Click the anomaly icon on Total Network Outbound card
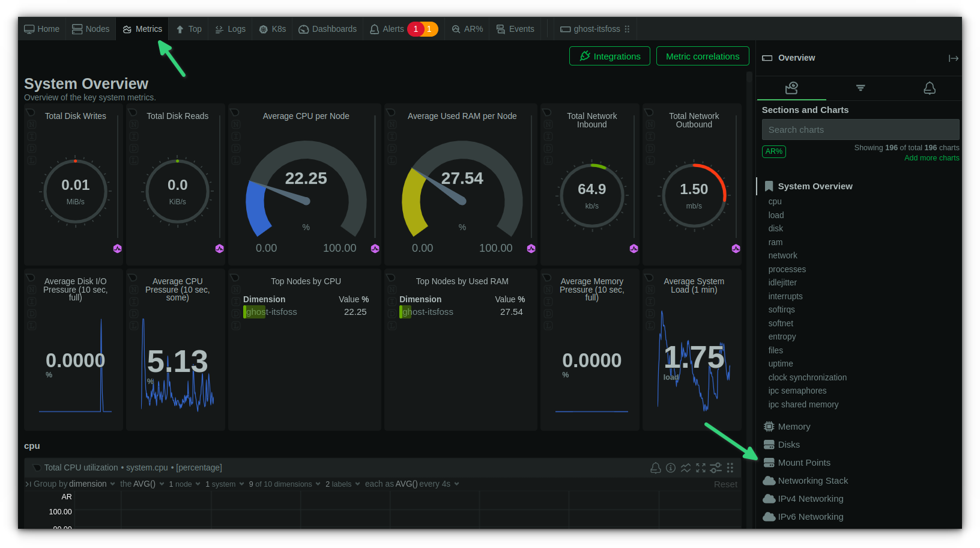Screen dimensions: 980x548 click(x=736, y=249)
